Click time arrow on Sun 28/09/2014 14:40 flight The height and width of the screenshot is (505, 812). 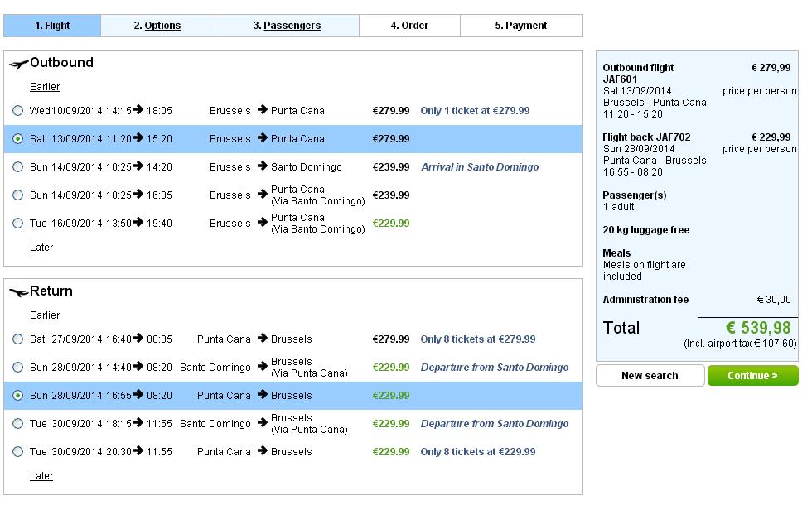[138, 366]
